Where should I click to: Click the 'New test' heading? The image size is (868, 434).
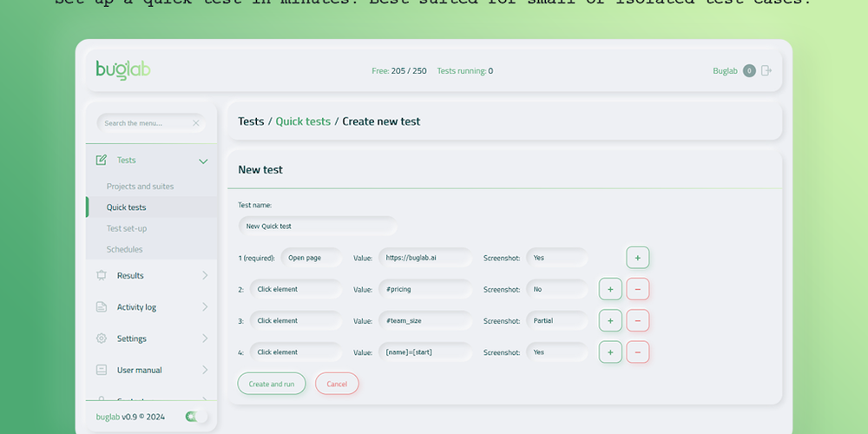260,169
